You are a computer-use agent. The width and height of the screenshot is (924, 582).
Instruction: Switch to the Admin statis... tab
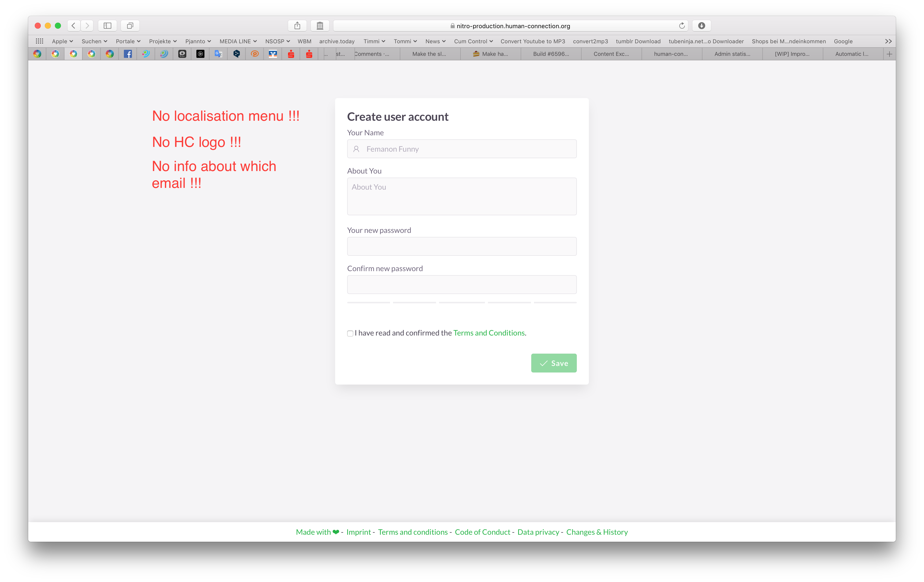pyautogui.click(x=732, y=54)
